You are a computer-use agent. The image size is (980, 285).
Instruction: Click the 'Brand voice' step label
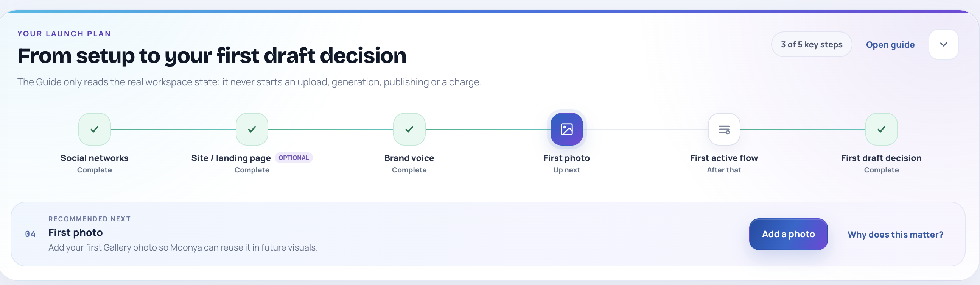click(409, 158)
